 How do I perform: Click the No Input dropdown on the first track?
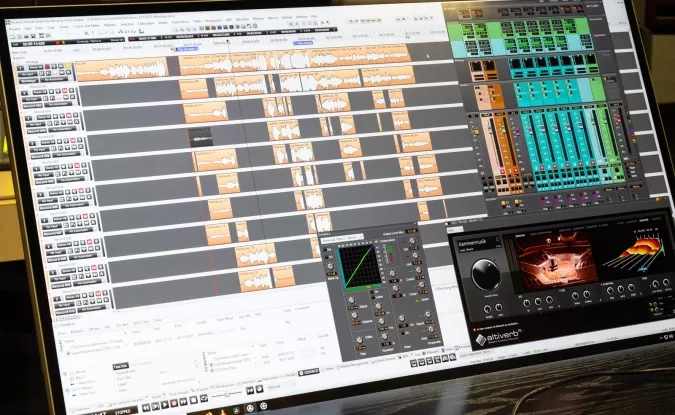click(30, 75)
